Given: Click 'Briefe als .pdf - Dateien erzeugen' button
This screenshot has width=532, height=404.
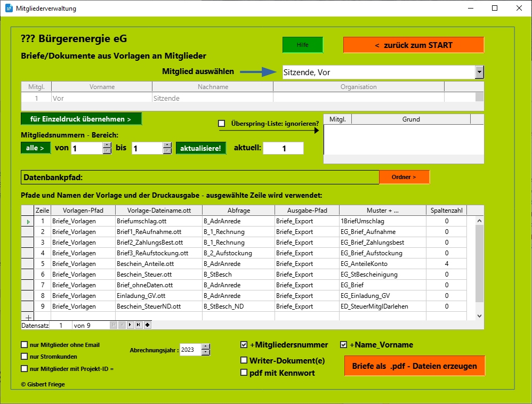Looking at the screenshot, I should click(415, 366).
